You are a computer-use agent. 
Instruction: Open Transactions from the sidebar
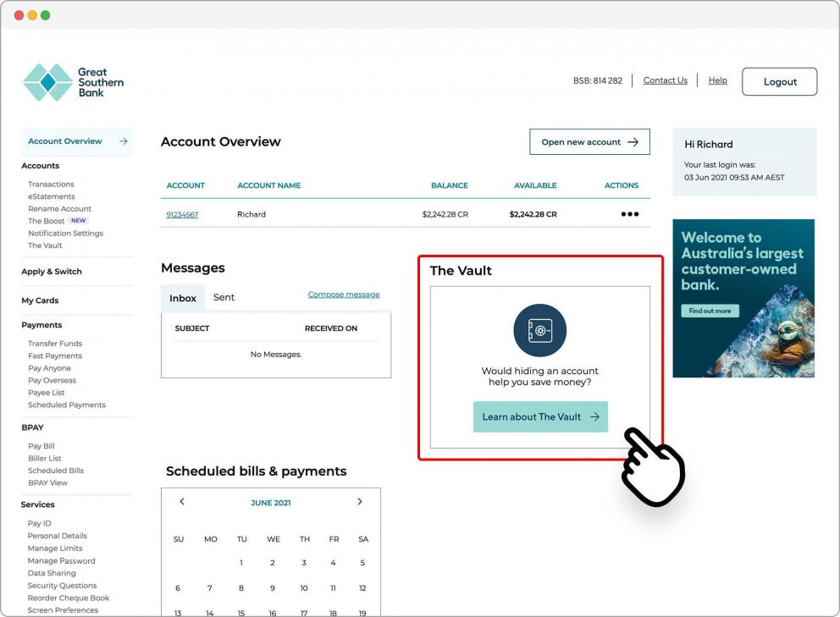pos(51,185)
